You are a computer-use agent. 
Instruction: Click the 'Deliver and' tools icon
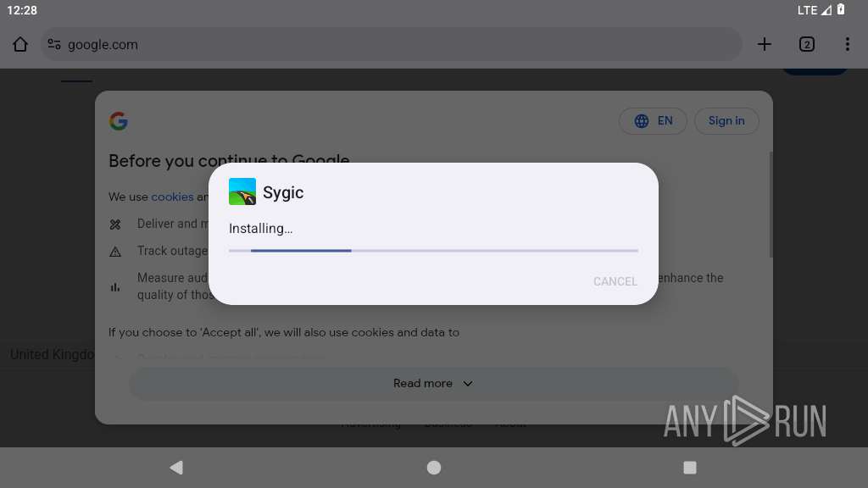click(115, 224)
